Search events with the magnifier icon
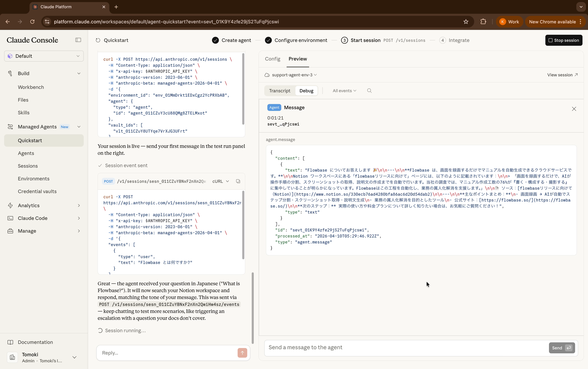This screenshot has height=369, width=588. tap(369, 91)
